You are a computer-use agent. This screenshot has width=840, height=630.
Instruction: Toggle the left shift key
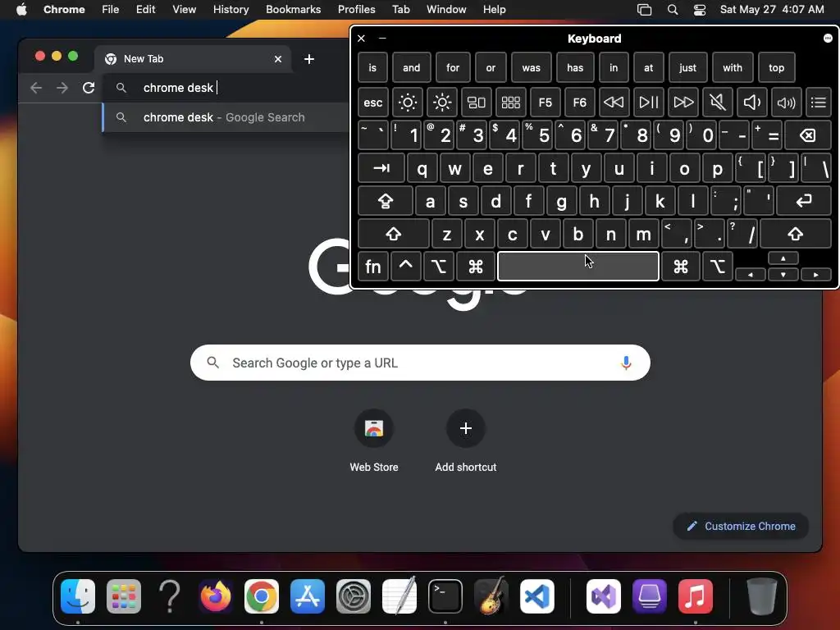(x=393, y=234)
